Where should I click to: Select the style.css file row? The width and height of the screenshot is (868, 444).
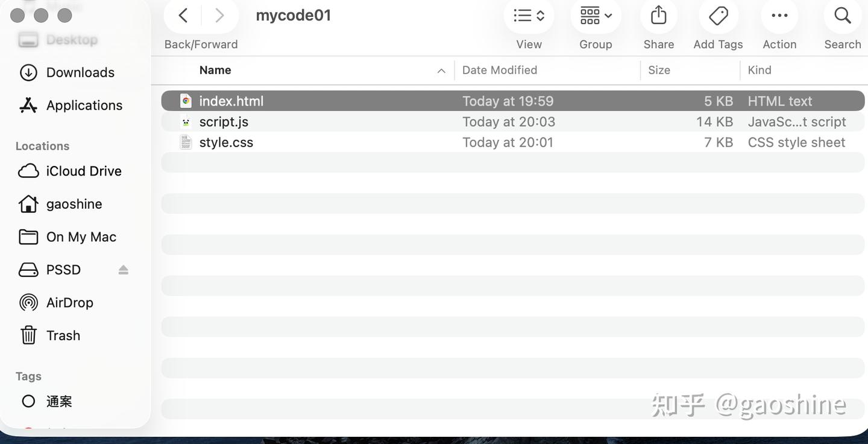(x=226, y=142)
